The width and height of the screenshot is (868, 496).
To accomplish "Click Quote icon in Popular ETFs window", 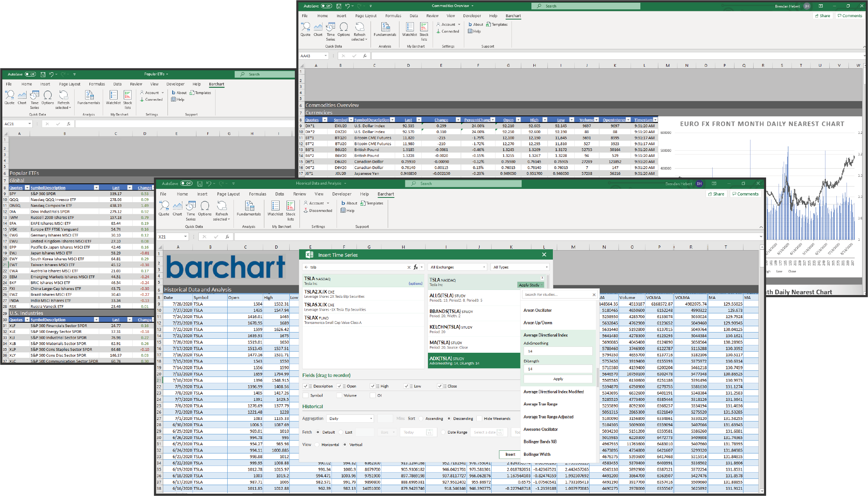I will [x=9, y=98].
